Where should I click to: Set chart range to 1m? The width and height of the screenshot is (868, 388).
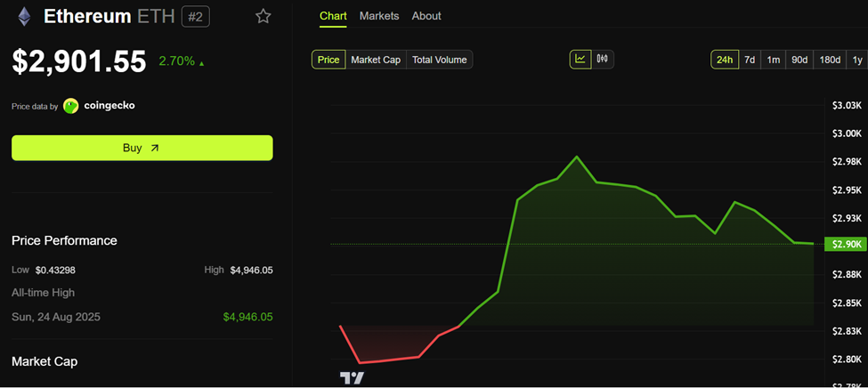(x=774, y=60)
